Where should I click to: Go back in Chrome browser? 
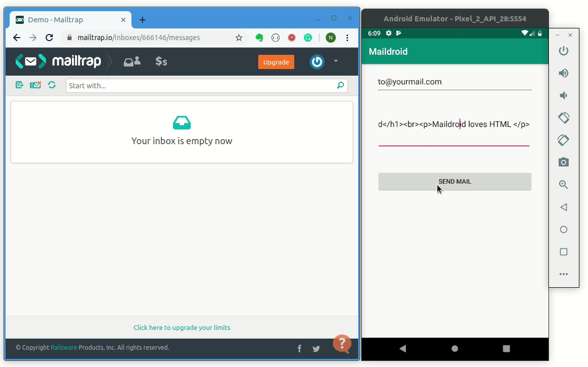click(x=17, y=38)
